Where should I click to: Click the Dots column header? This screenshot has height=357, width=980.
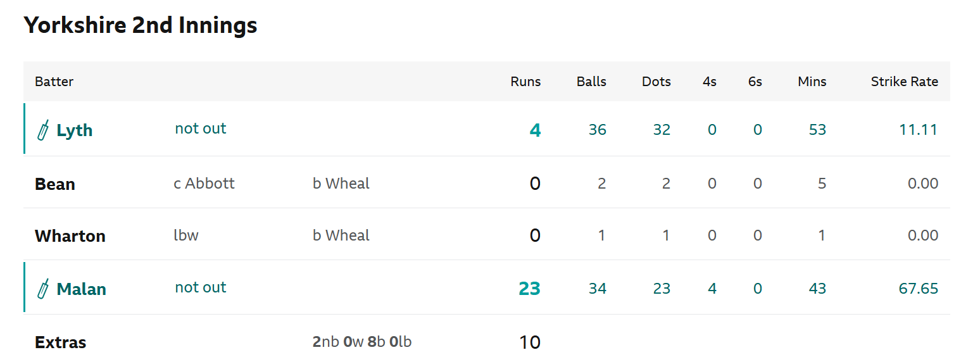click(656, 82)
